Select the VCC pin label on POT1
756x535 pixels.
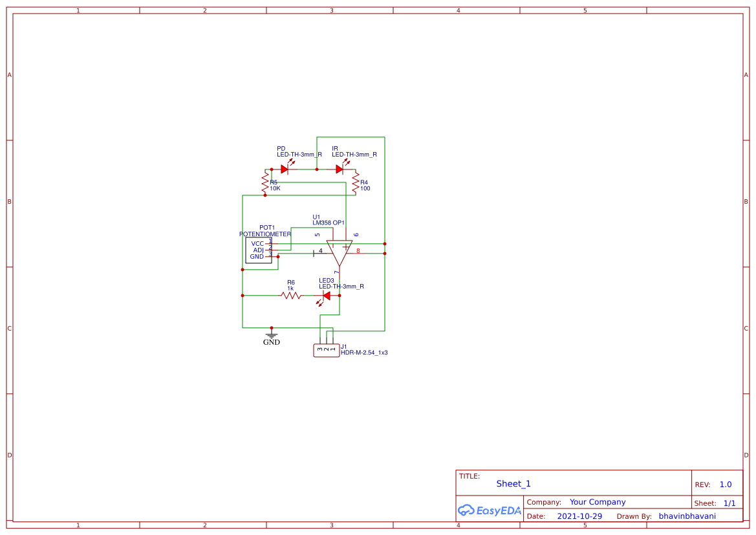click(x=256, y=244)
